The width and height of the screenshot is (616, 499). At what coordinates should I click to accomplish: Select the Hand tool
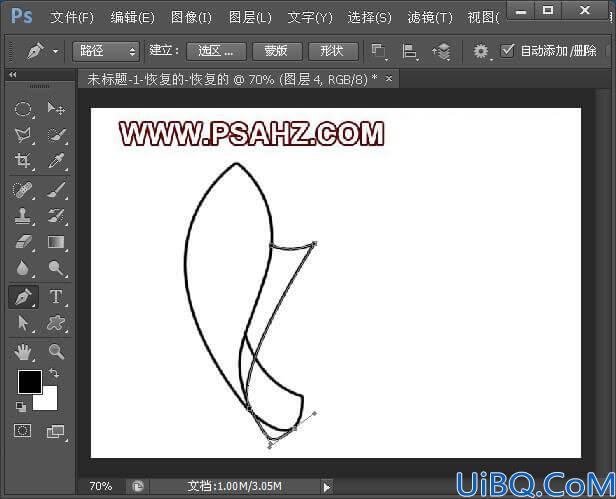[x=23, y=352]
